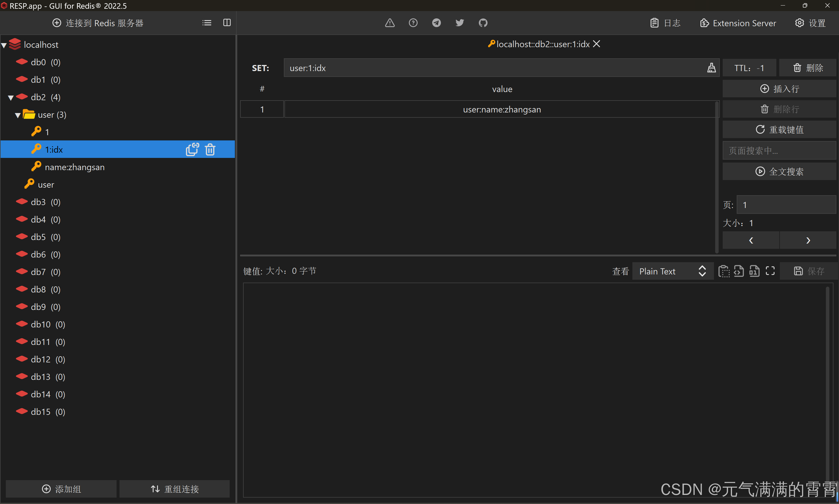Toggle the sidebar panel layout icon

[x=227, y=23]
